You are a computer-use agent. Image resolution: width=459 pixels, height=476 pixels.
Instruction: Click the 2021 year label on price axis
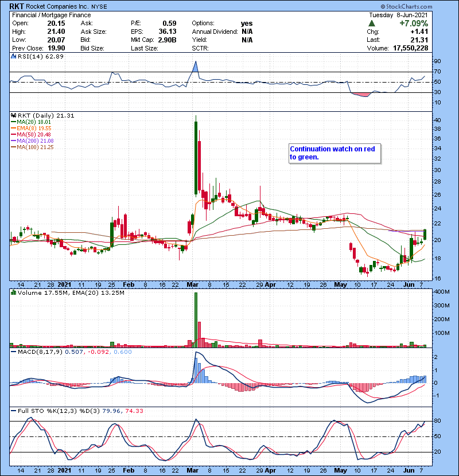[64, 284]
